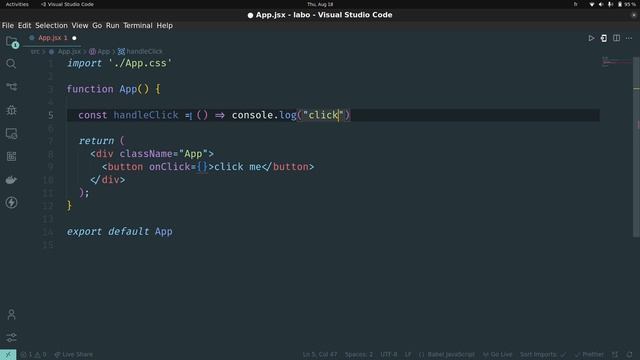Click App symbol in the breadcrumb
Viewport: 640px width, 360px height.
pyautogui.click(x=100, y=51)
